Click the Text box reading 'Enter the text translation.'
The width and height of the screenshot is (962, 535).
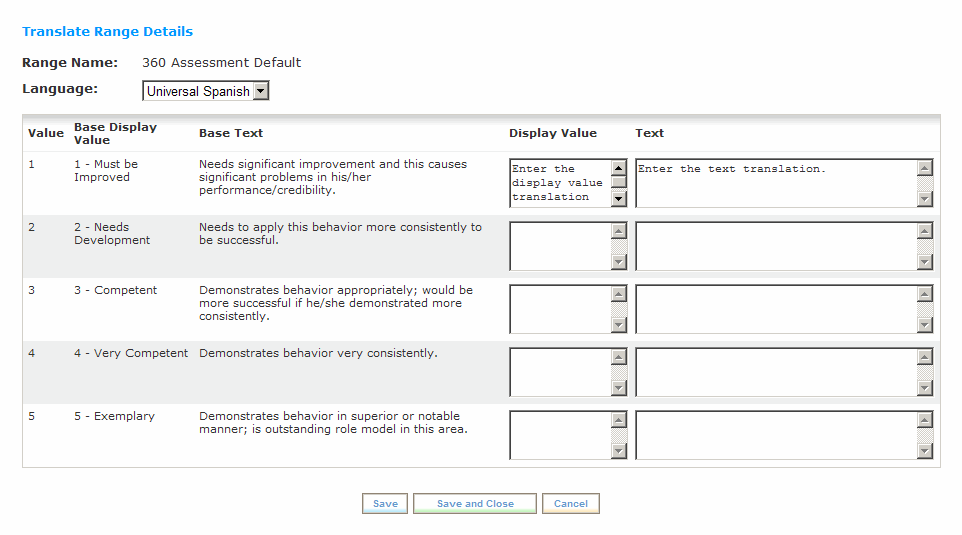pos(776,183)
